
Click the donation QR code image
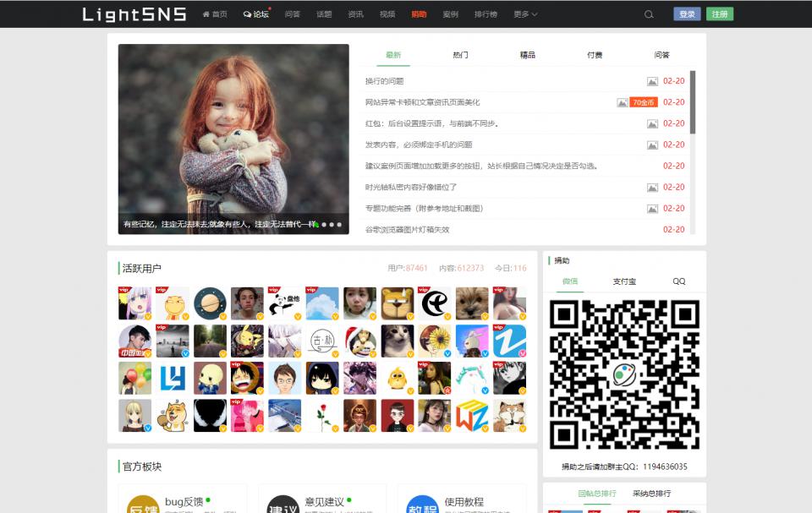[x=624, y=374]
